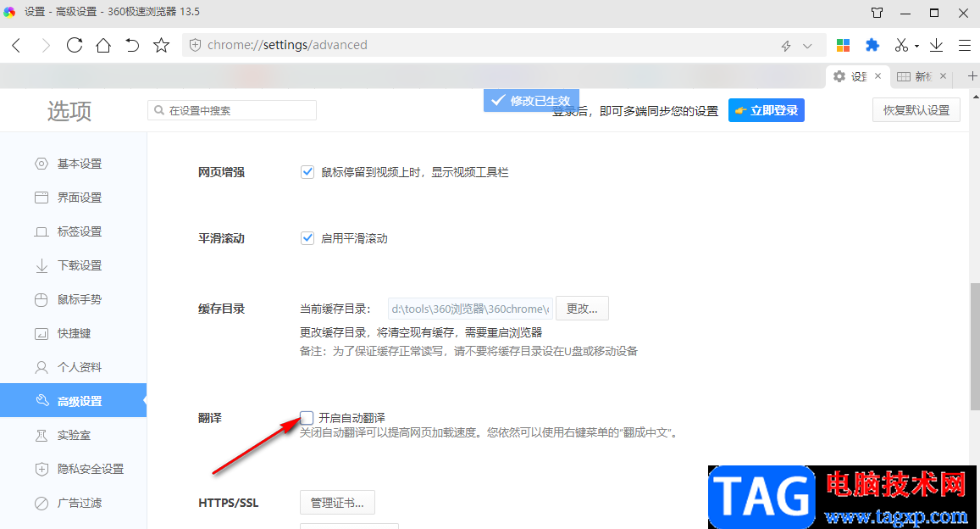The image size is (980, 529).
Task: Open the extensions puzzle icon
Action: (x=872, y=45)
